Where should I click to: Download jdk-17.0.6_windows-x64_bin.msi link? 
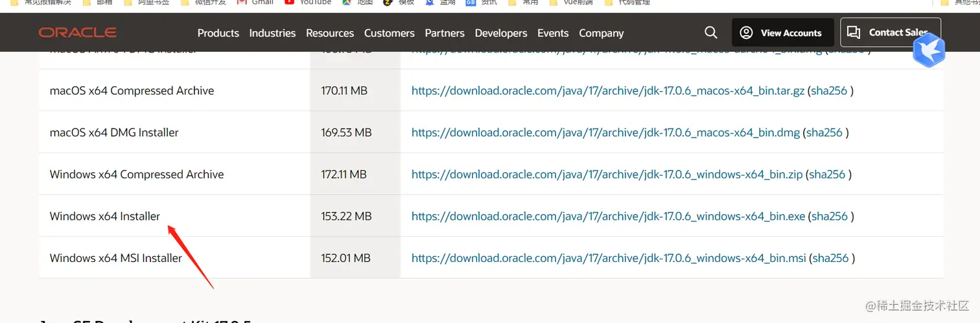point(609,258)
